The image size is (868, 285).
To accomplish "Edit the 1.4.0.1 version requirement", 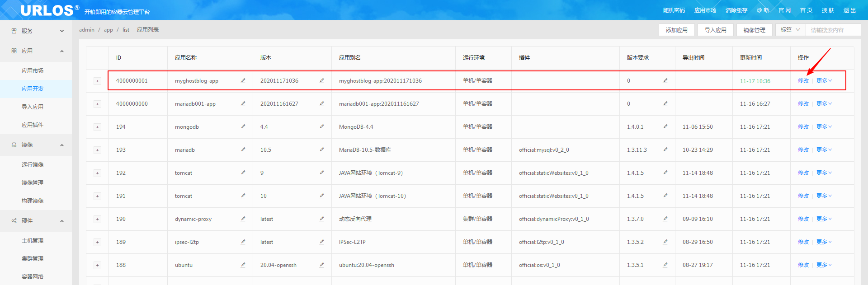I will (x=665, y=127).
